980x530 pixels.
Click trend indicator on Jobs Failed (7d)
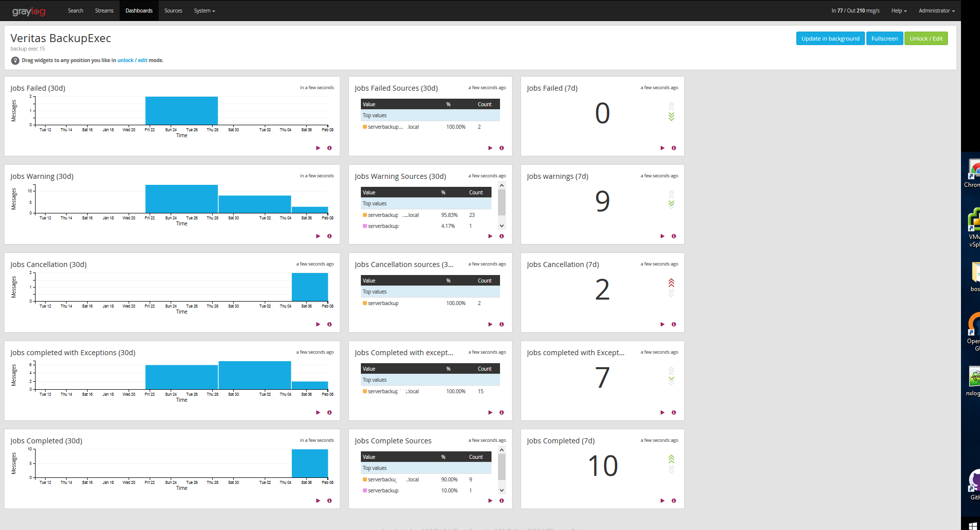pos(671,112)
